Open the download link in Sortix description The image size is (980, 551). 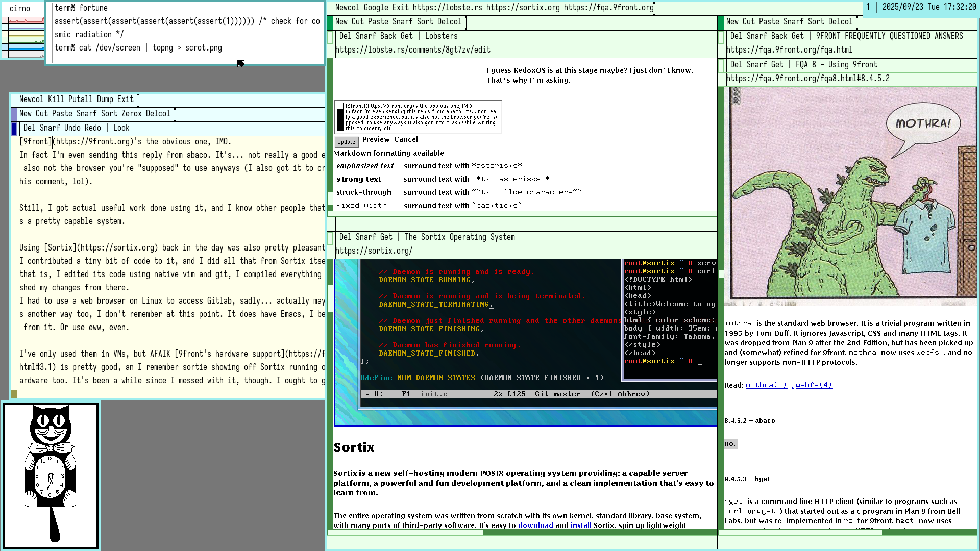[535, 526]
